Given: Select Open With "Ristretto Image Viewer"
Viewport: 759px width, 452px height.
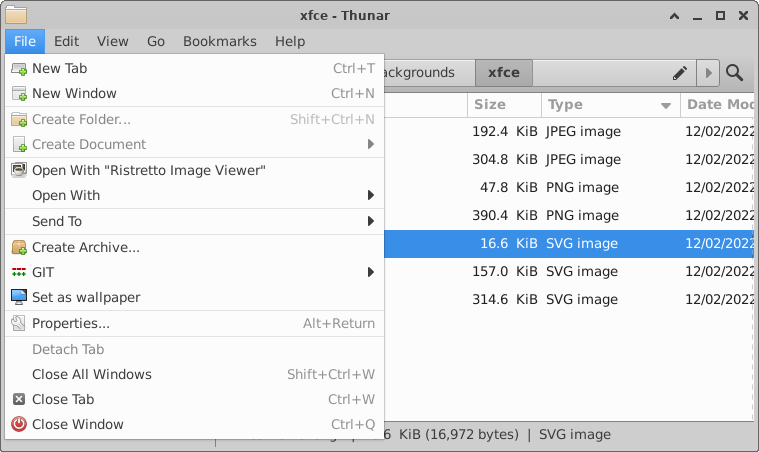Looking at the screenshot, I should pyautogui.click(x=194, y=170).
